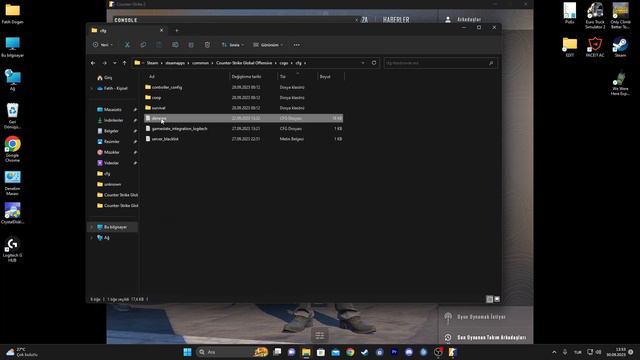
Task: Click Counter-Strike Global Offensive breadcrumb
Action: tap(244, 63)
